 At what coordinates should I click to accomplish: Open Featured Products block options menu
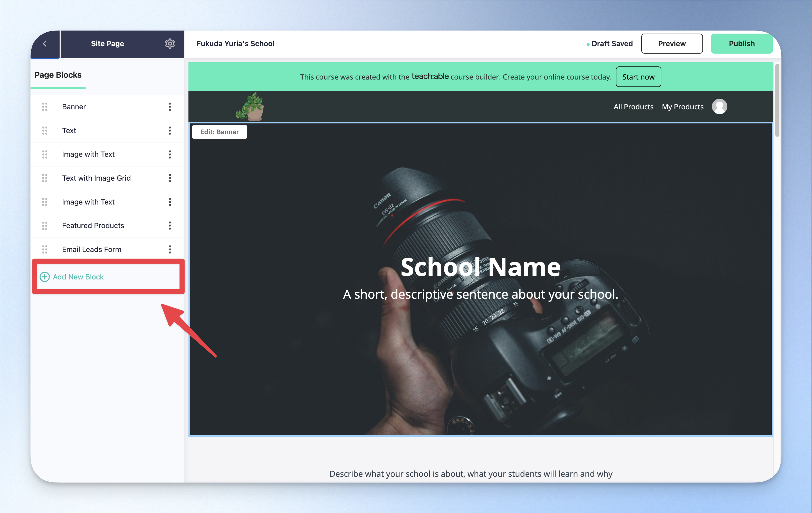click(x=170, y=226)
